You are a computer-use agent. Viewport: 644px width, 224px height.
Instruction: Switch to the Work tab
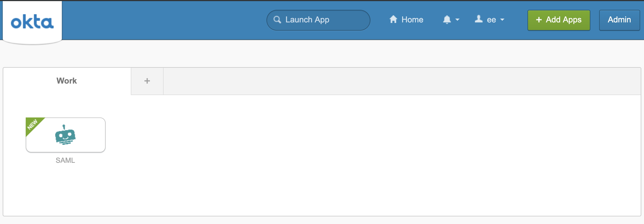tap(66, 81)
